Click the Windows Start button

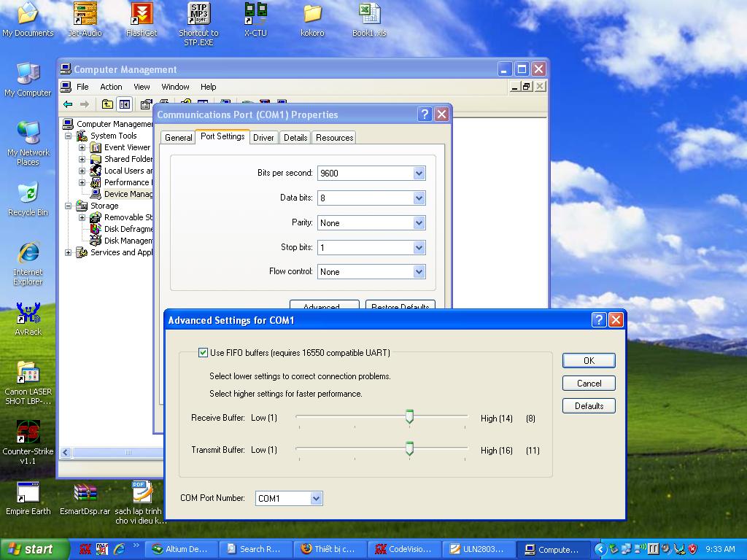click(x=35, y=549)
